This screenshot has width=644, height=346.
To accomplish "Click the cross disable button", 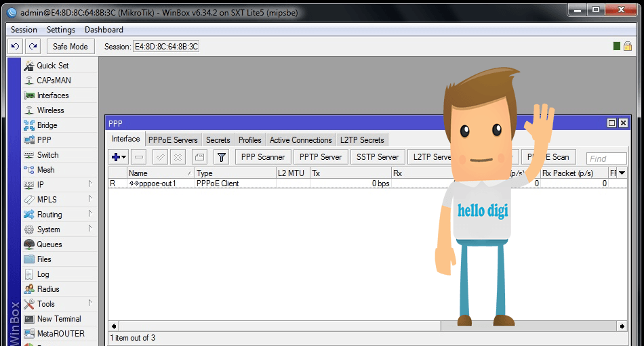I will pyautogui.click(x=178, y=157).
